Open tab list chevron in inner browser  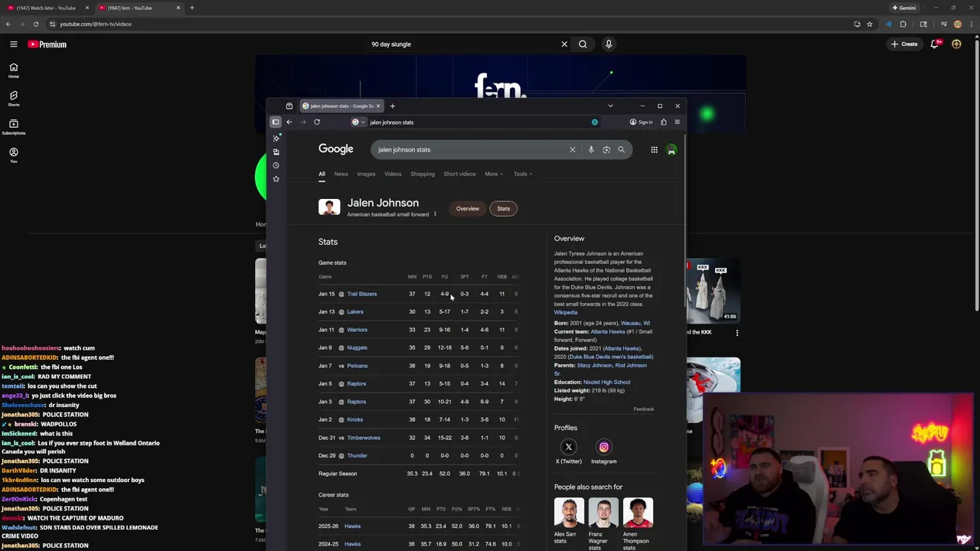[610, 106]
